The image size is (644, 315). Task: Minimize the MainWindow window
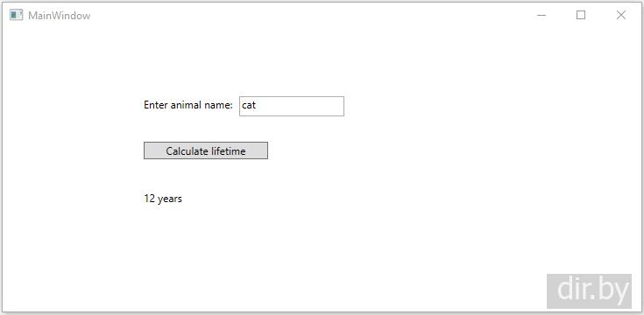[x=541, y=15]
